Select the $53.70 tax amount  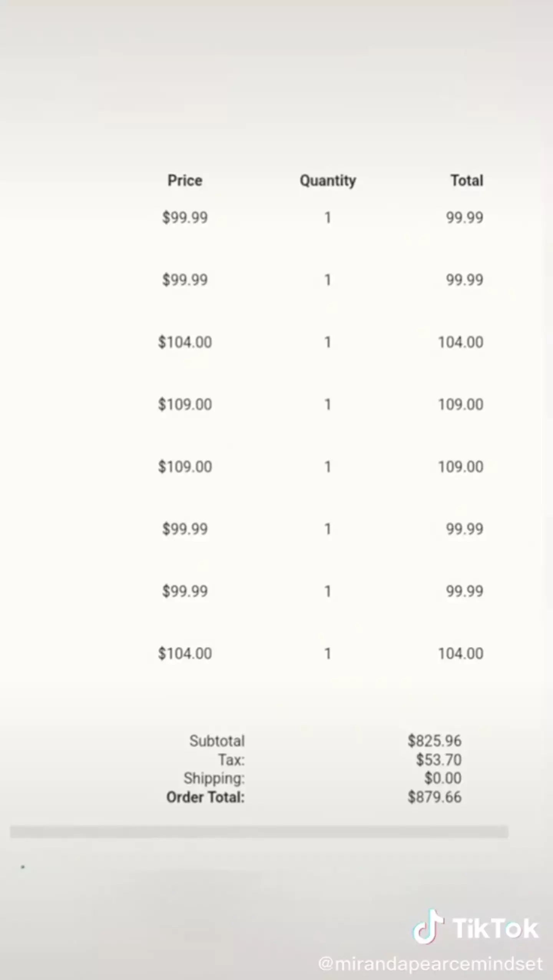[439, 759]
